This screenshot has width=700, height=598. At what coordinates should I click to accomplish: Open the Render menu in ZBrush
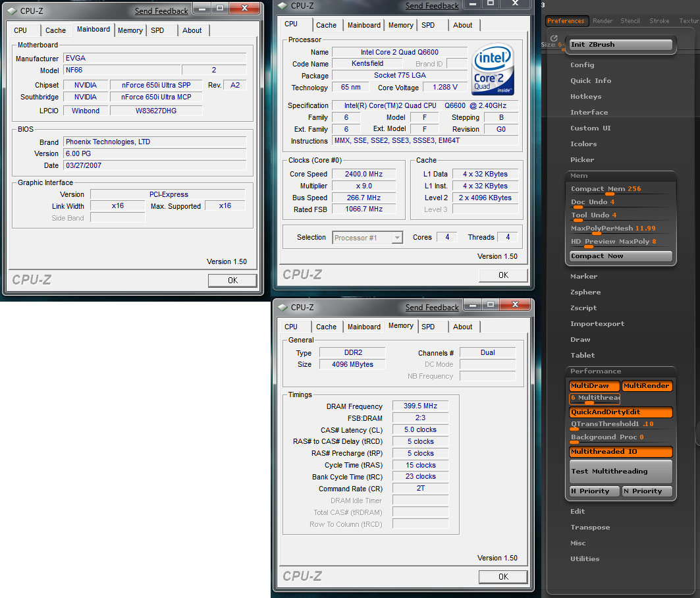(603, 21)
